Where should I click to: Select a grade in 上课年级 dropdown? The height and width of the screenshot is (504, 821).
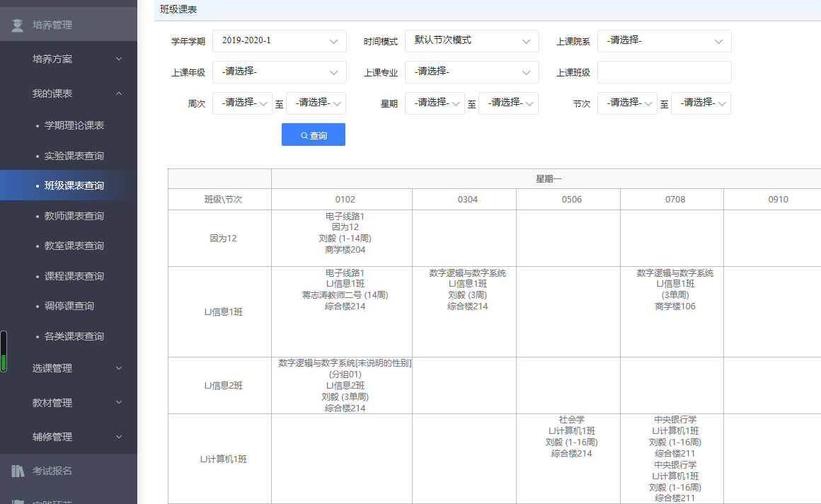click(x=279, y=72)
